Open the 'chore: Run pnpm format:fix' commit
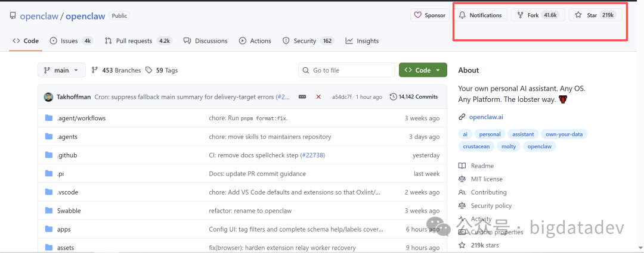 (x=248, y=118)
